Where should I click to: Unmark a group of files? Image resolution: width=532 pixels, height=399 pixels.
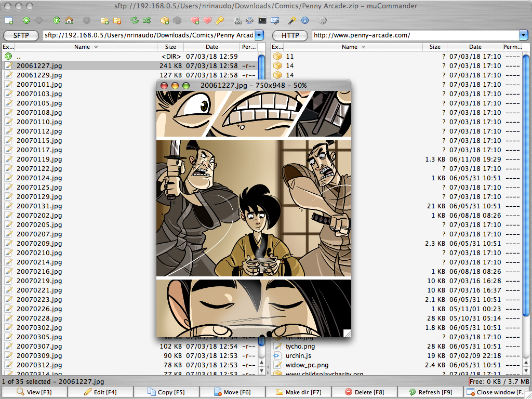[117, 21]
